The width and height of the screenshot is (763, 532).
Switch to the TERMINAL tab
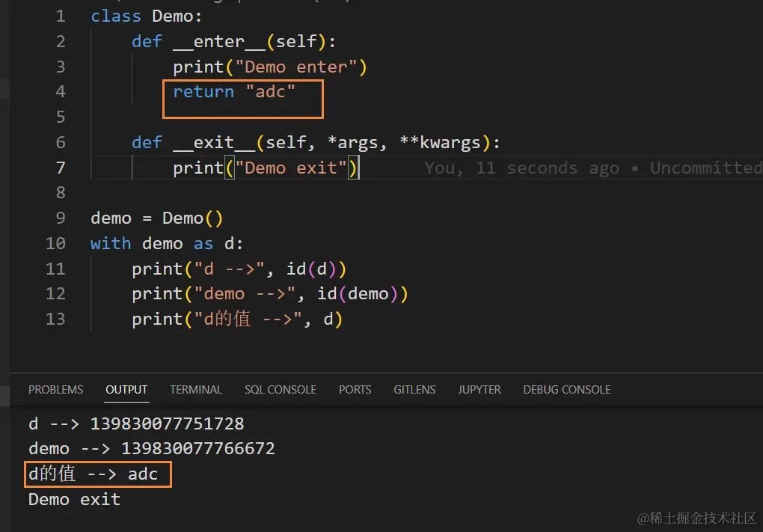pyautogui.click(x=196, y=389)
